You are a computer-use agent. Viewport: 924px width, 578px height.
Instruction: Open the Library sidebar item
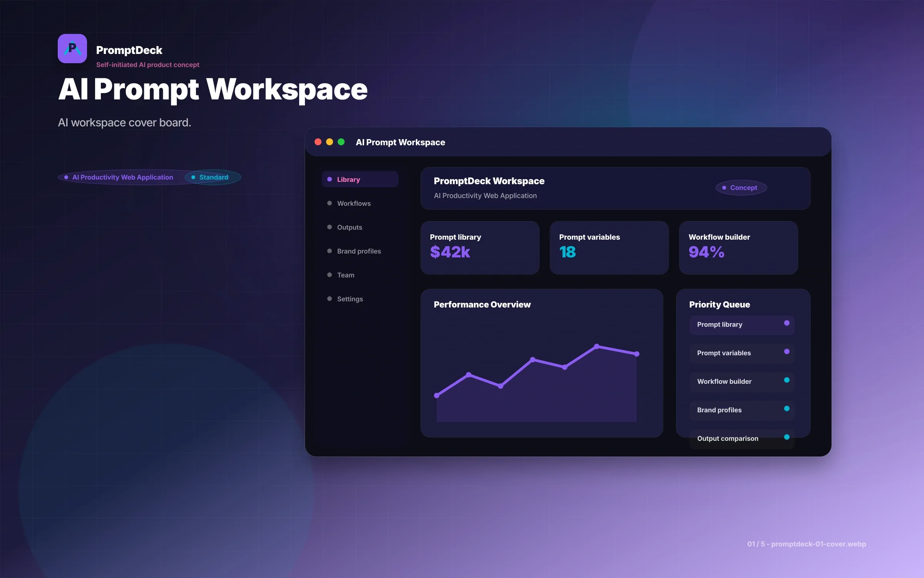pos(360,180)
